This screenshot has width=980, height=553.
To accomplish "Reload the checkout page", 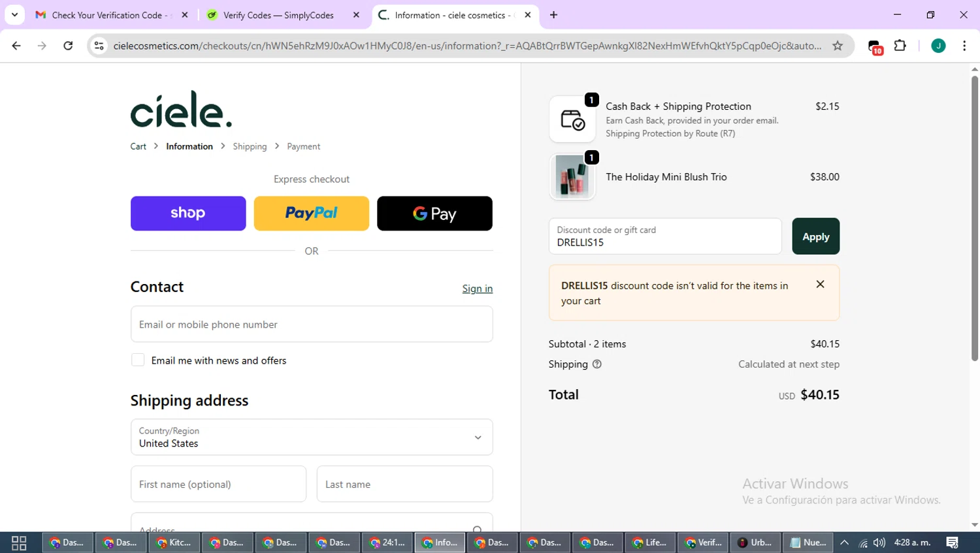I will click(68, 46).
